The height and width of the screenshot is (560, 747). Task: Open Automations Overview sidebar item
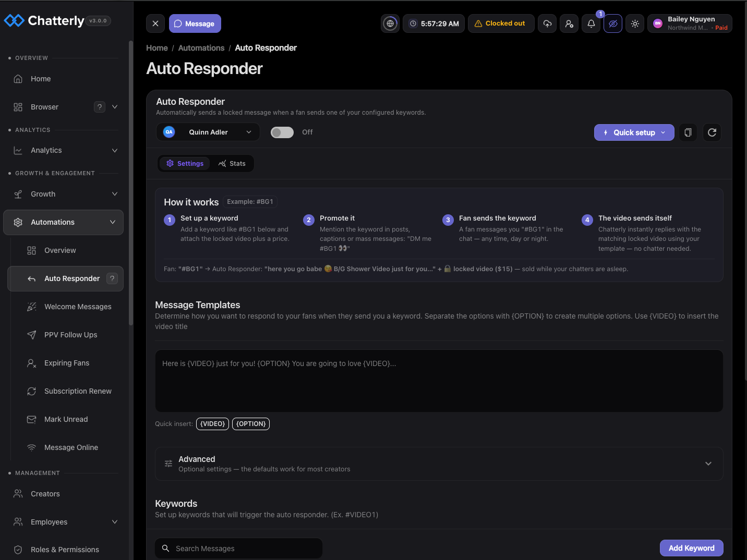click(x=65, y=250)
